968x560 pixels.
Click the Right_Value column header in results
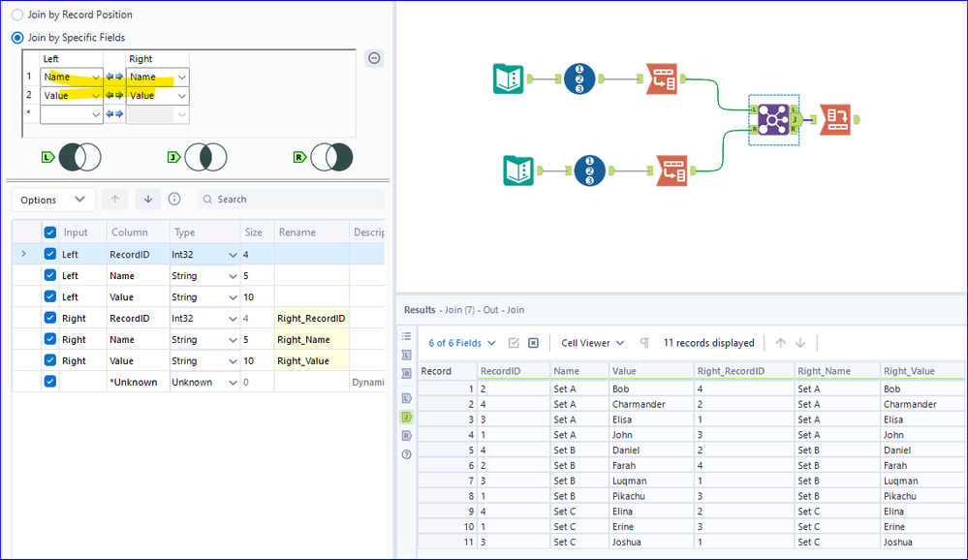pyautogui.click(x=922, y=371)
